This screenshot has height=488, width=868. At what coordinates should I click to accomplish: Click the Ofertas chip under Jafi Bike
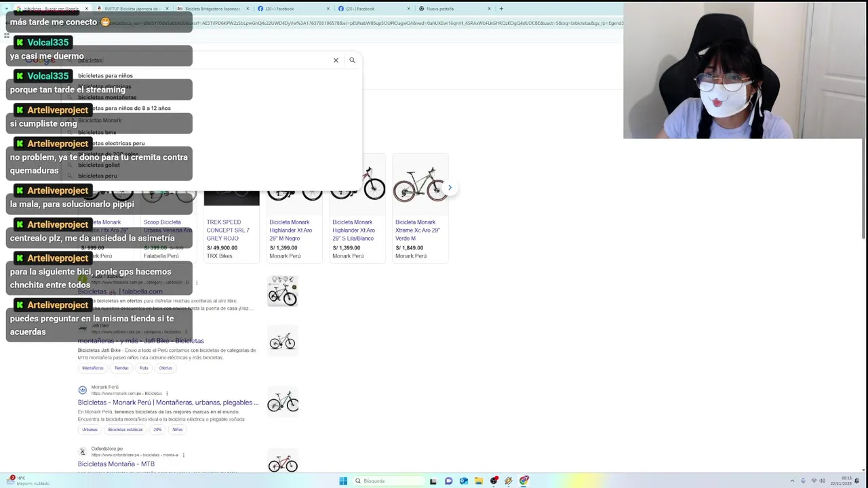click(165, 368)
